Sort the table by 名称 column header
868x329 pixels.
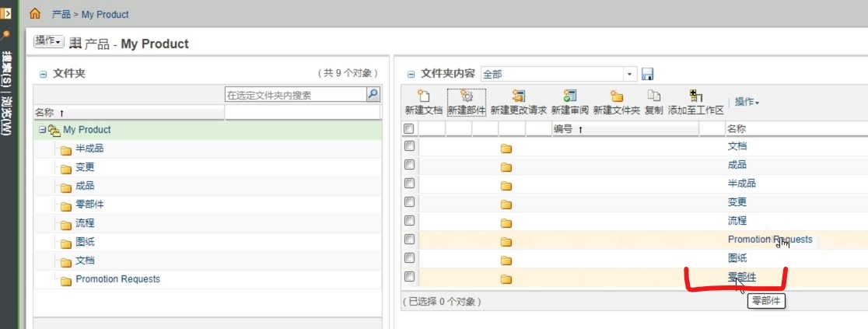[x=737, y=129]
